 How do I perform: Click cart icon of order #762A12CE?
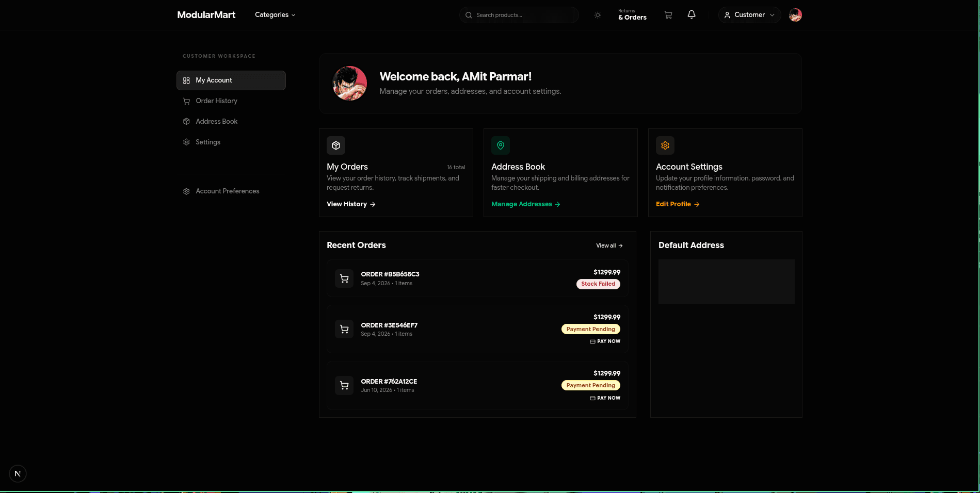[x=344, y=385]
